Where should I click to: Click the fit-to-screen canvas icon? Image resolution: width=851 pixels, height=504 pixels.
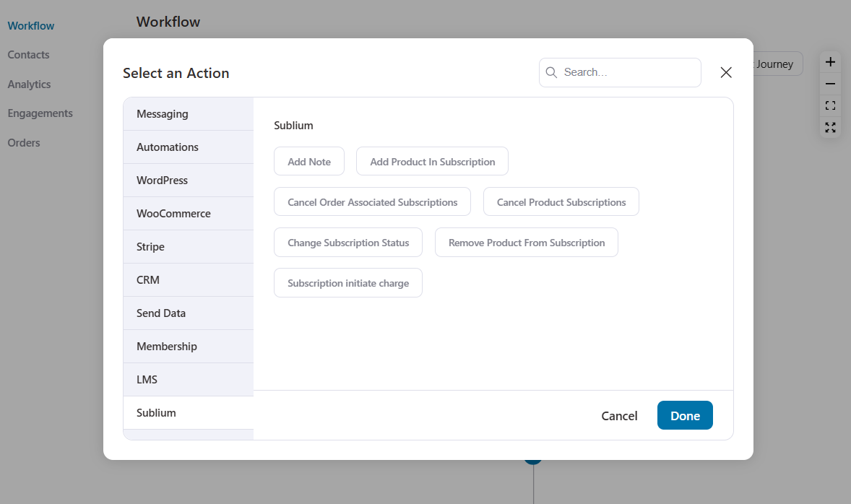coord(830,105)
